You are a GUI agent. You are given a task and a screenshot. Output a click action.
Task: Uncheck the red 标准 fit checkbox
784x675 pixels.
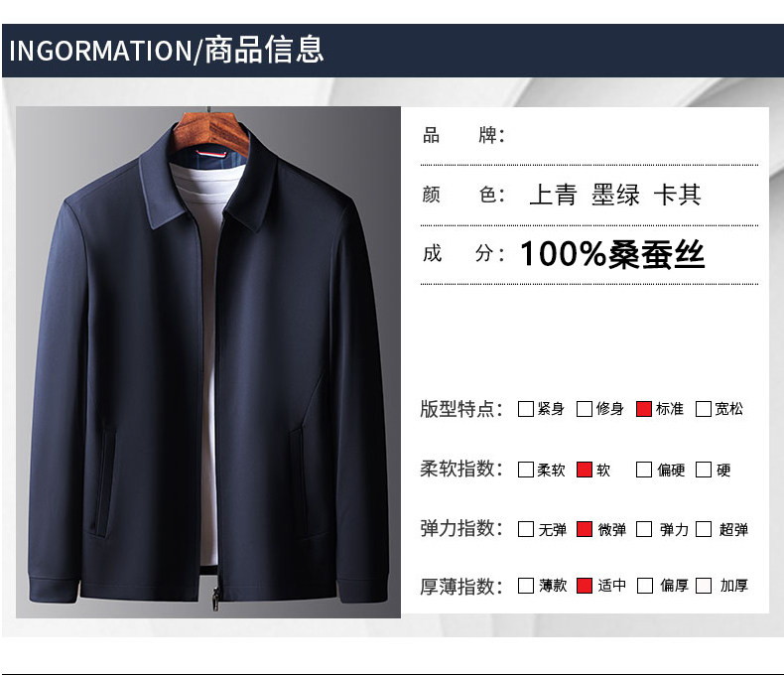coord(644,409)
